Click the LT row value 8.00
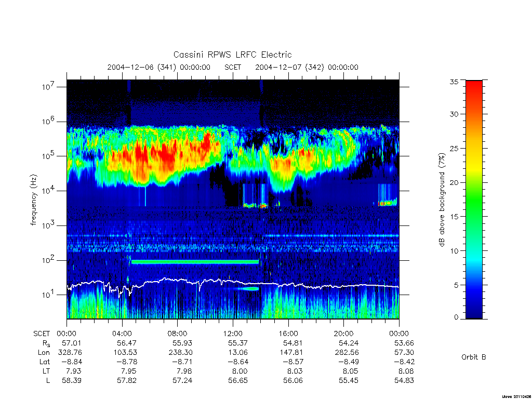Viewport: 532px width, 399px height. [240, 371]
